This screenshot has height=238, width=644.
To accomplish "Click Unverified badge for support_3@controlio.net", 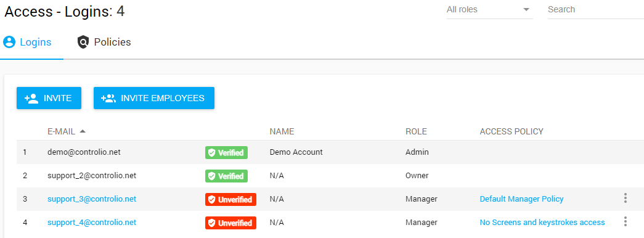I will (x=230, y=199).
